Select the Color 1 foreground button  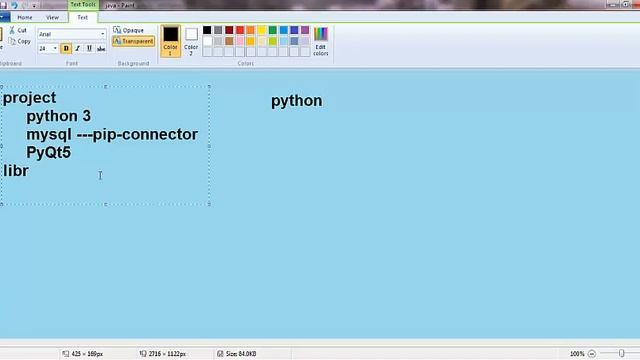(171, 41)
